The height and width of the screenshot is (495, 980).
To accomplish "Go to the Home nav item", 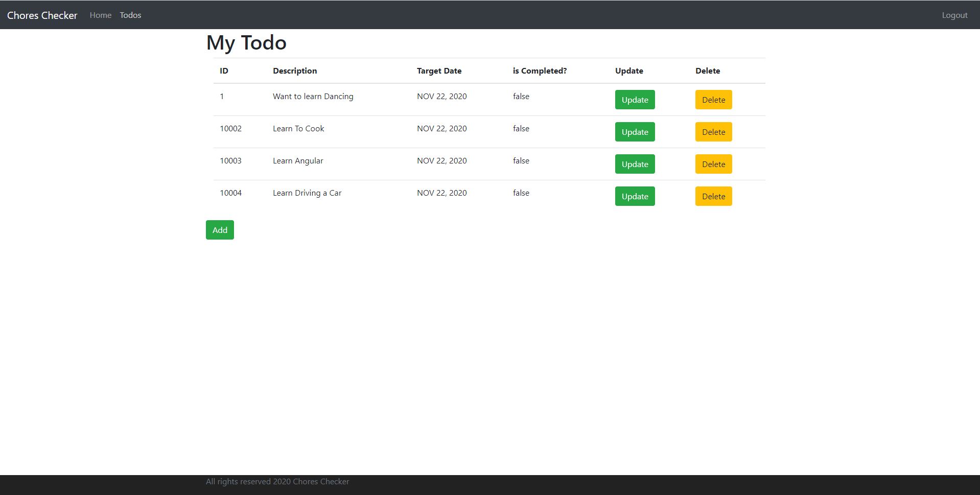I will coord(101,15).
